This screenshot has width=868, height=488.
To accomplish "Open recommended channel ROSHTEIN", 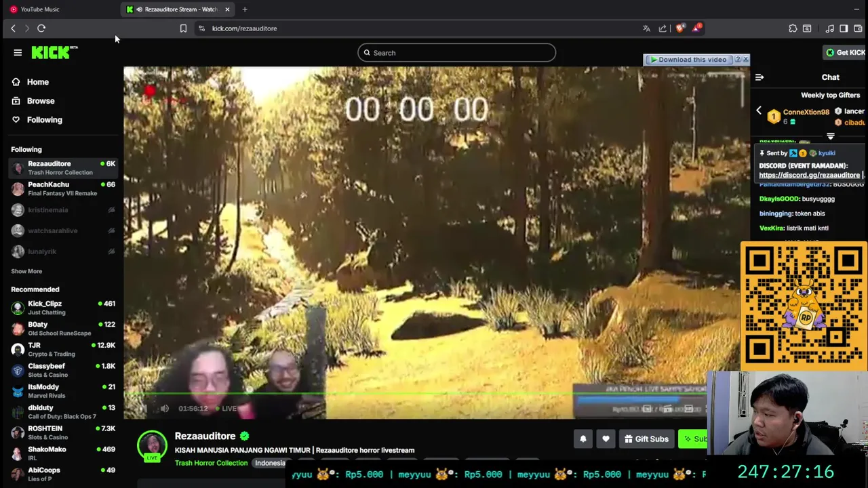I will point(62,432).
